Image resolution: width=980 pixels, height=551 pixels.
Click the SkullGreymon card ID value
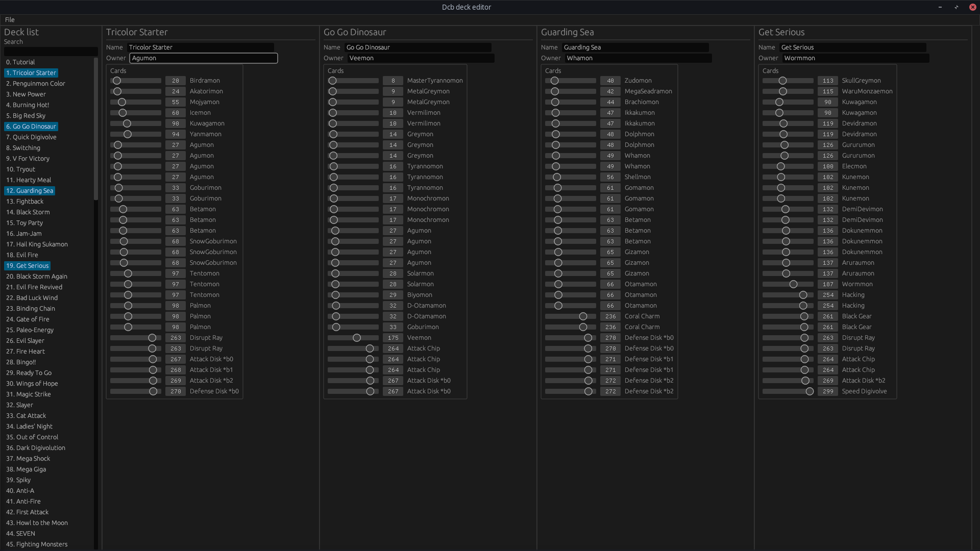[x=827, y=81]
